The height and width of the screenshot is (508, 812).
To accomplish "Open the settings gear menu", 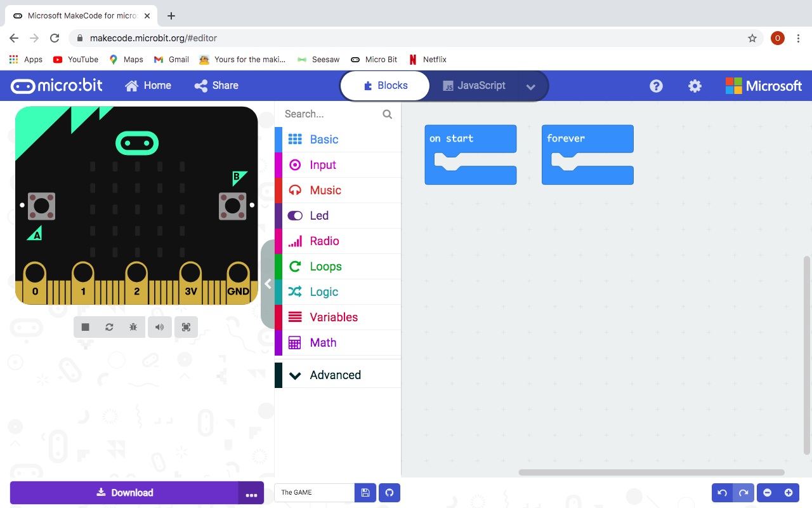I will 695,86.
